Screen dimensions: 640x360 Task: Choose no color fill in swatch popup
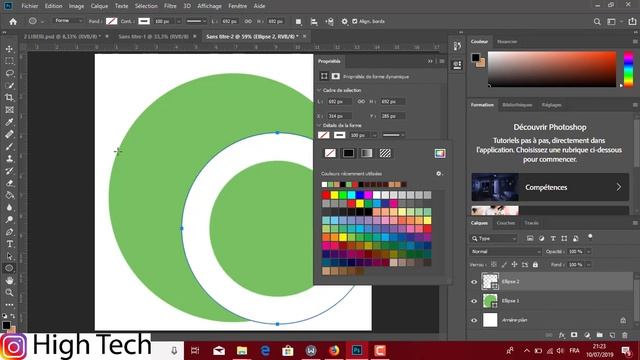(x=330, y=153)
